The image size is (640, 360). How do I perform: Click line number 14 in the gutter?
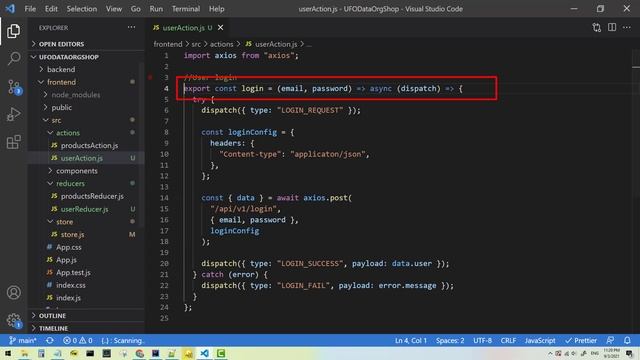pyautogui.click(x=164, y=198)
